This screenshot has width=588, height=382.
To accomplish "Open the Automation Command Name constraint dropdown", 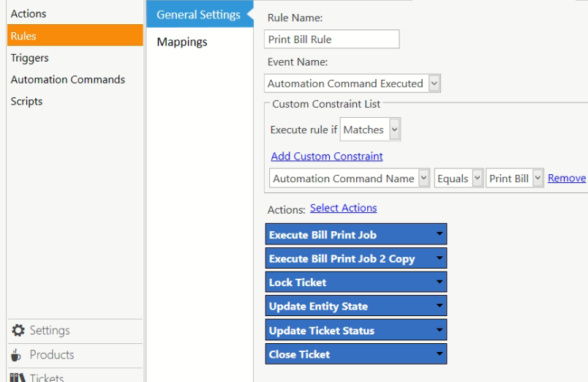I will click(423, 179).
